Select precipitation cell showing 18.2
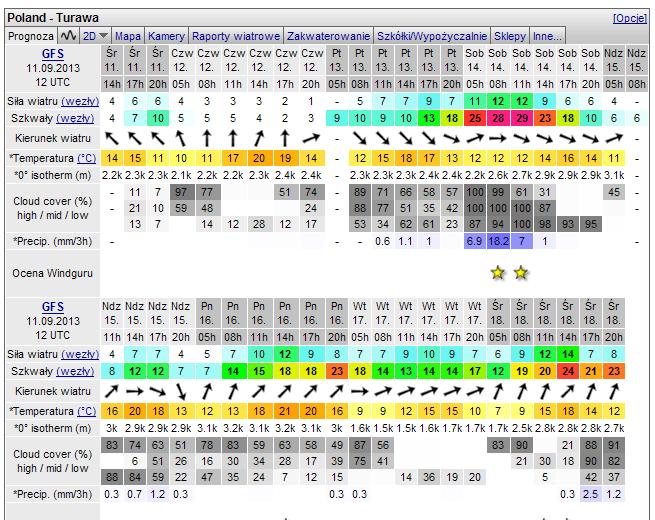Viewport: 655px width, 520px height. [x=498, y=241]
